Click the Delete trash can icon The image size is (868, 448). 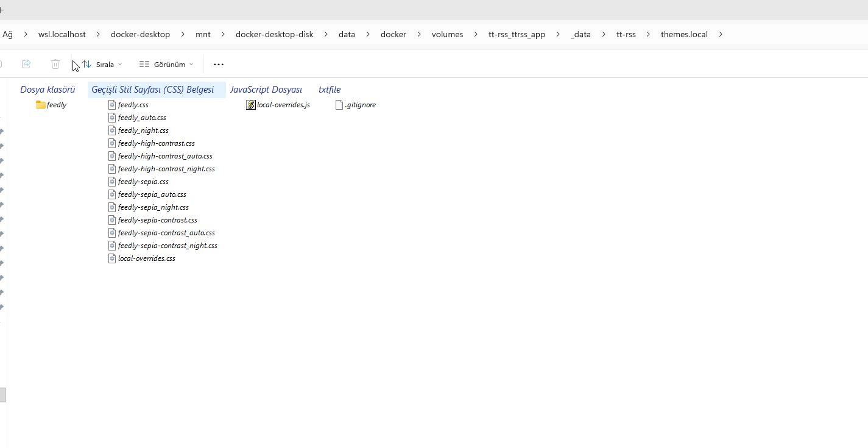tap(55, 64)
